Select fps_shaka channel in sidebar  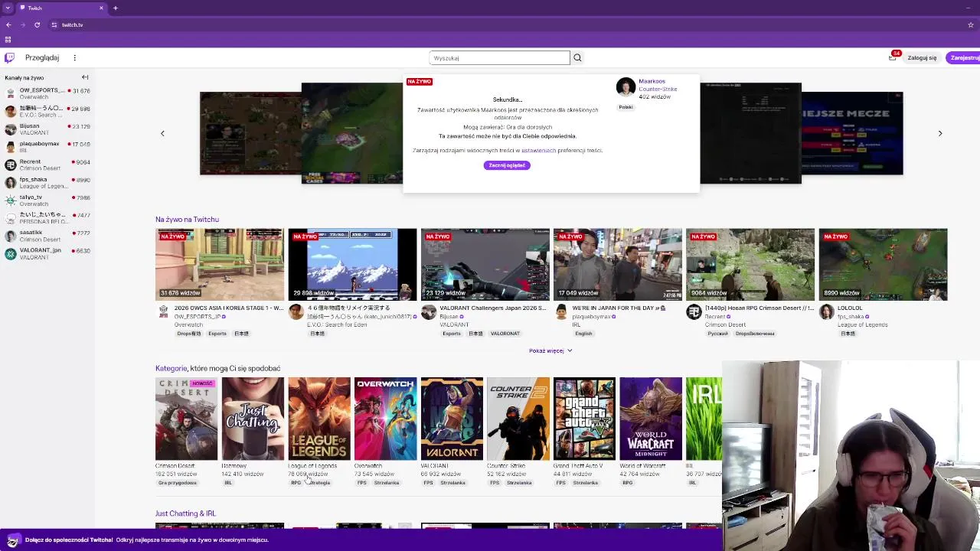[47, 182]
